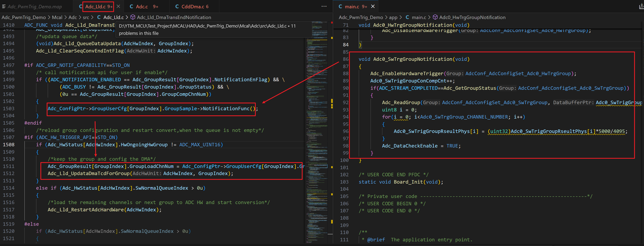
Task: Click Adc0_SwTrgGroup_CHANNEL_NUMBER in for loop
Action: 464,117
